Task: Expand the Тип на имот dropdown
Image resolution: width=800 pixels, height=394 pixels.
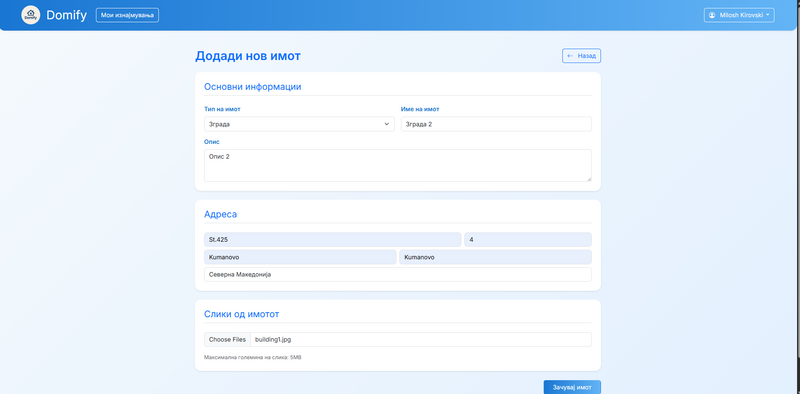Action: pos(299,124)
